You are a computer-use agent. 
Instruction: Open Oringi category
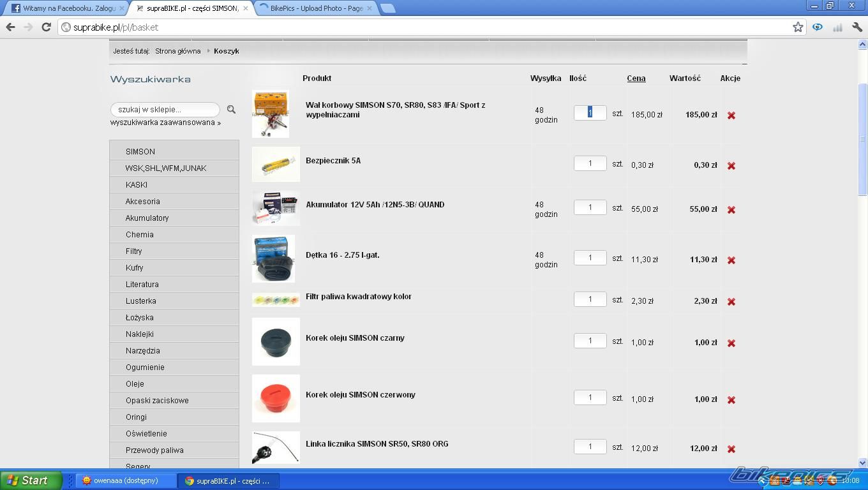click(174, 417)
